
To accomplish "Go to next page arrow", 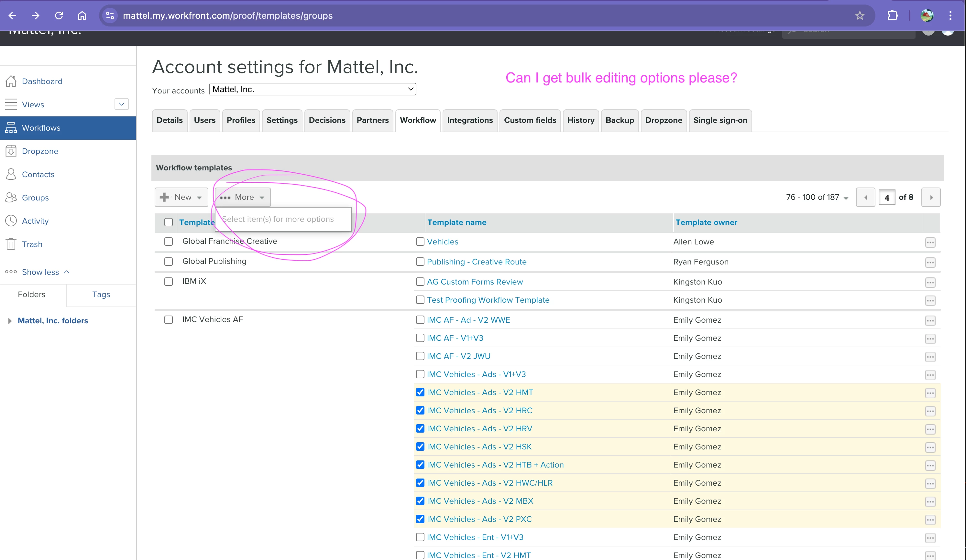I will [931, 197].
